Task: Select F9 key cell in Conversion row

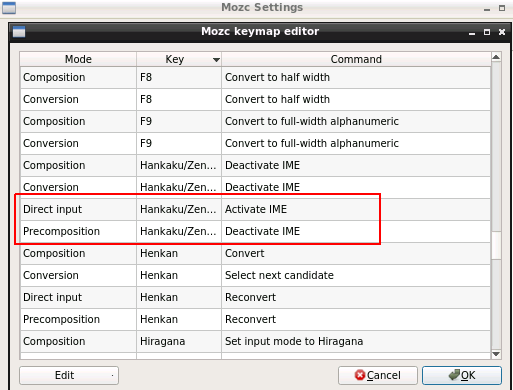Action: [179, 143]
